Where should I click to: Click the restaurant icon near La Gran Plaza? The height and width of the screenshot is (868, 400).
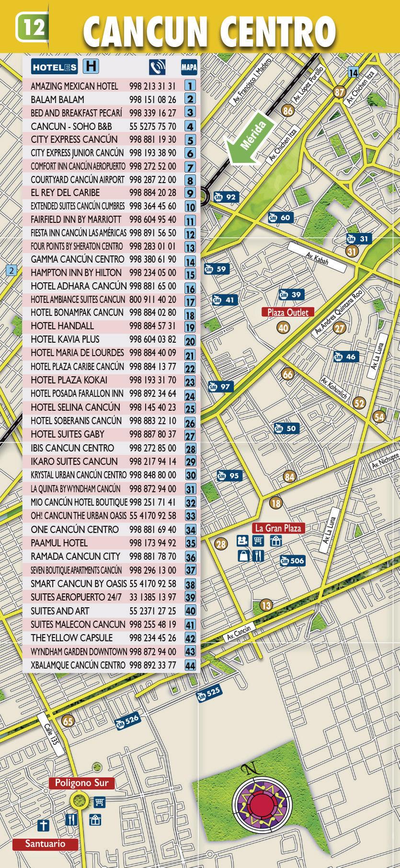[x=258, y=556]
